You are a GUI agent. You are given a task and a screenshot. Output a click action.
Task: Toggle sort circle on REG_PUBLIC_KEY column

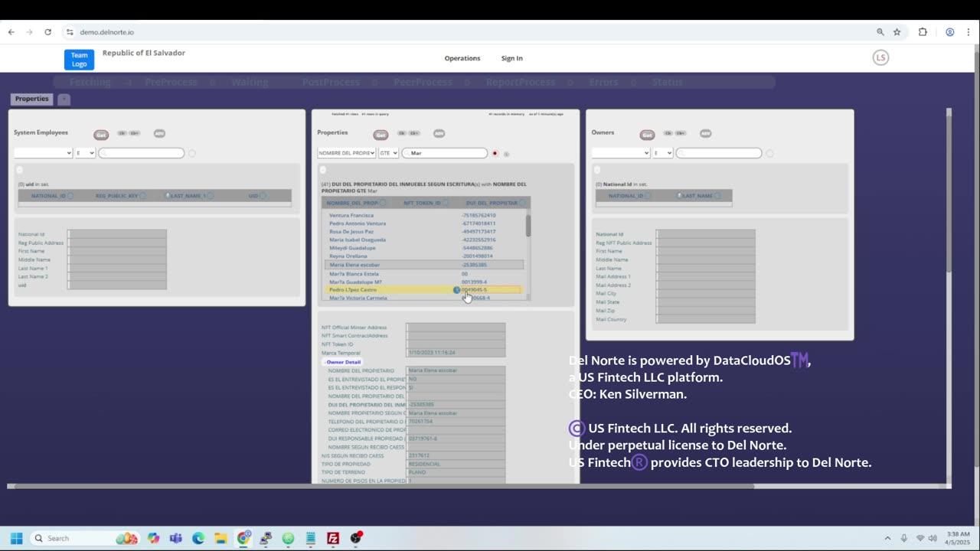[143, 196]
